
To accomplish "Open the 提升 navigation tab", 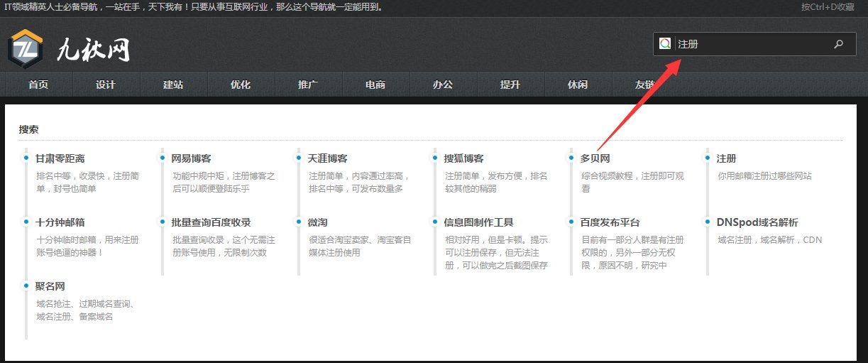I will click(510, 85).
